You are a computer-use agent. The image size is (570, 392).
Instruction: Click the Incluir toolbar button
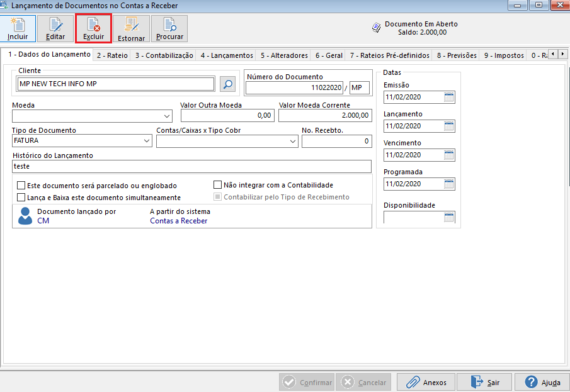point(18,28)
